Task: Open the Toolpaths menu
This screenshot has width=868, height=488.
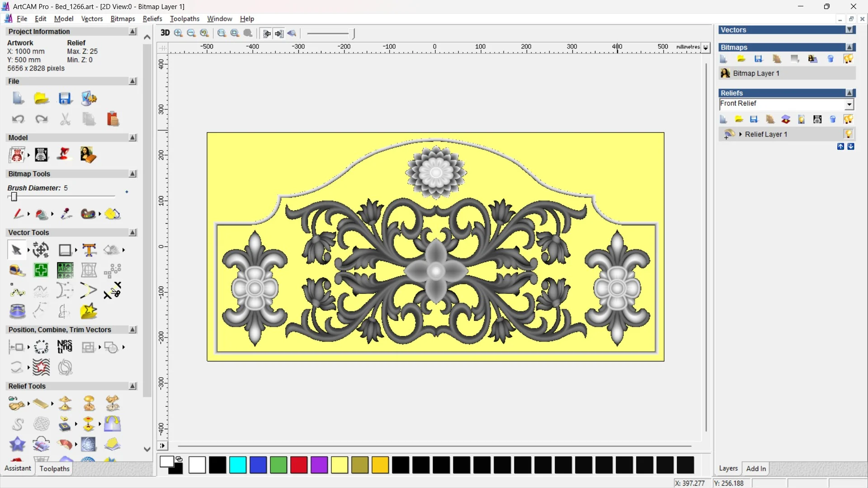Action: click(184, 19)
